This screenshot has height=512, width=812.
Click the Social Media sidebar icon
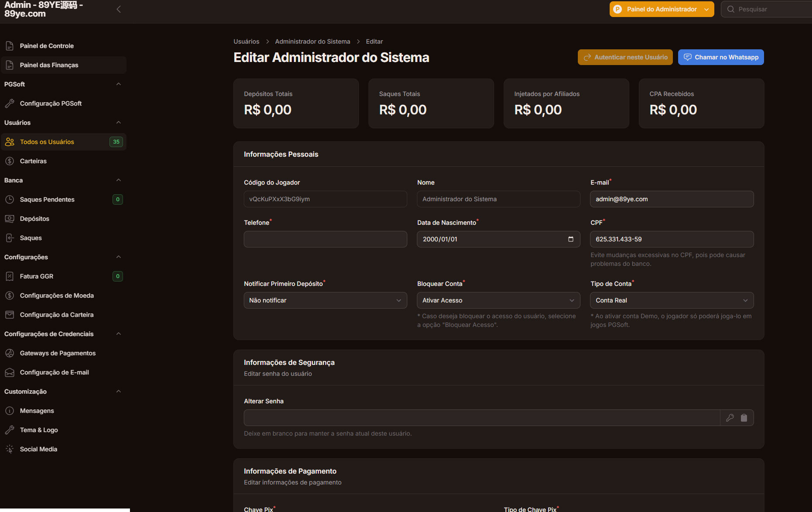(x=10, y=449)
